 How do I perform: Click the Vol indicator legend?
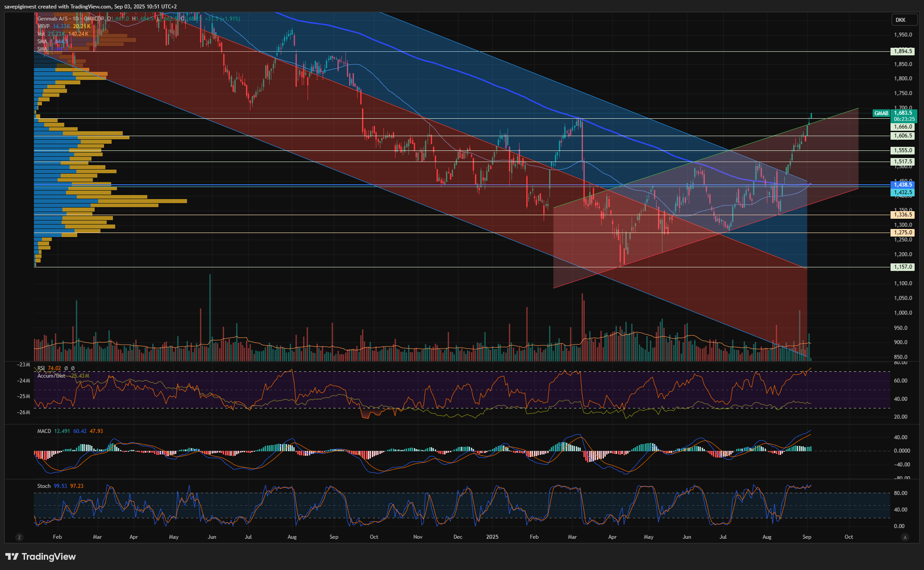[x=41, y=34]
